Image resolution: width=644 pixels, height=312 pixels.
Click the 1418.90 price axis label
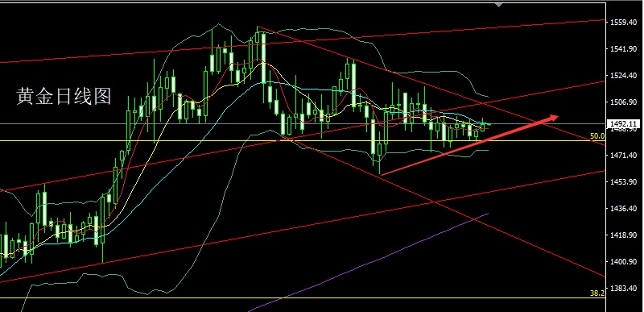pyautogui.click(x=623, y=235)
